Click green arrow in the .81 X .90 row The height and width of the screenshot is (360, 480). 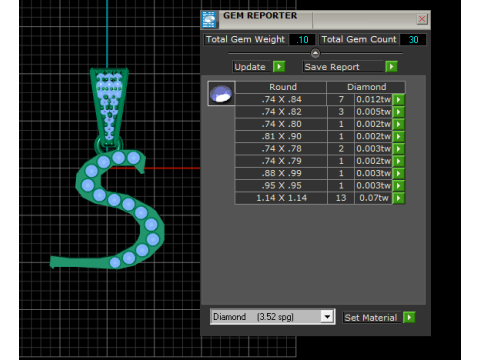coord(398,137)
